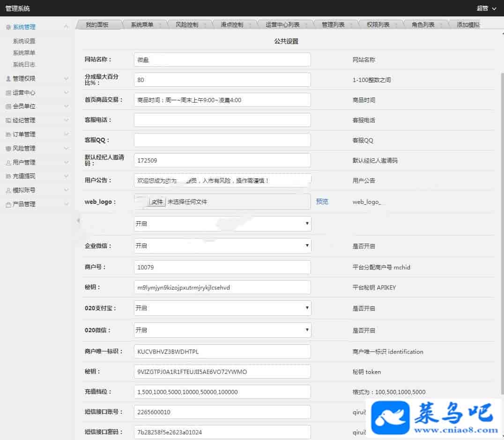Open the 企业微信 dropdown
The height and width of the screenshot is (440, 504).
pyautogui.click(x=222, y=246)
